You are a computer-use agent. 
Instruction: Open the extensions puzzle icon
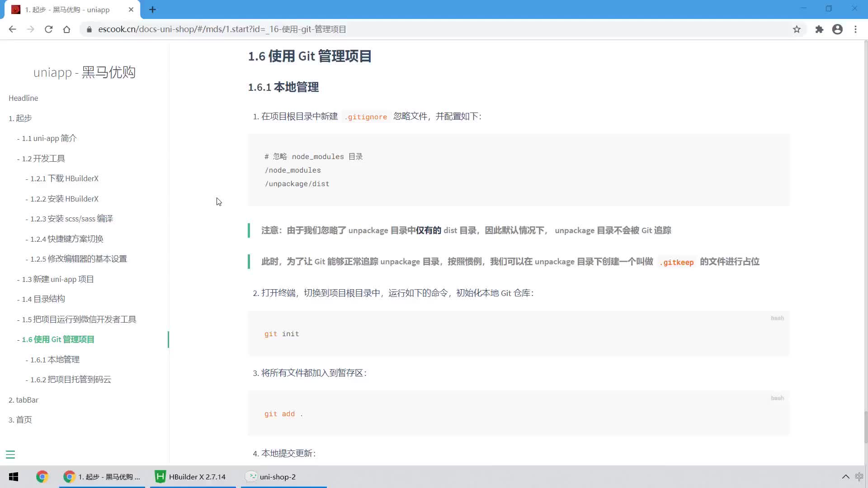(x=819, y=29)
